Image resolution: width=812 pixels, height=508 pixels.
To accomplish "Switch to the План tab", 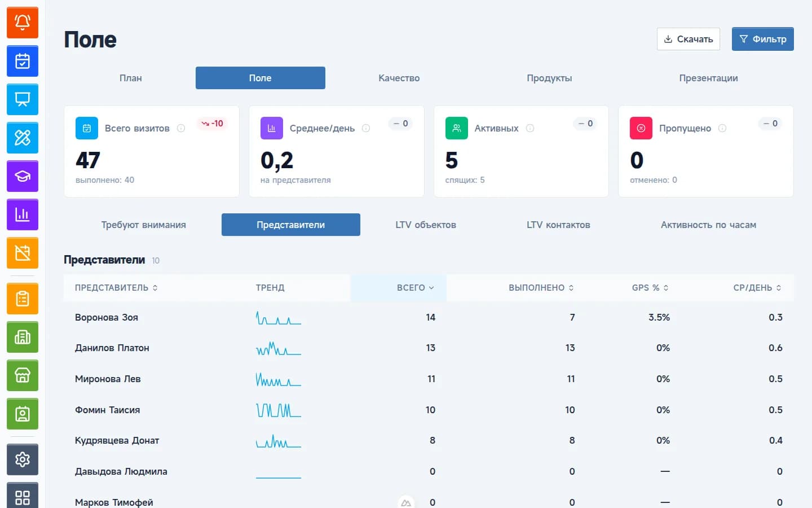I will (x=131, y=78).
